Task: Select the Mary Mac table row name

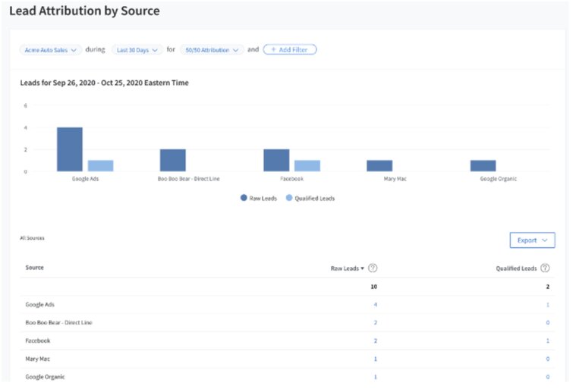Action: pyautogui.click(x=37, y=359)
